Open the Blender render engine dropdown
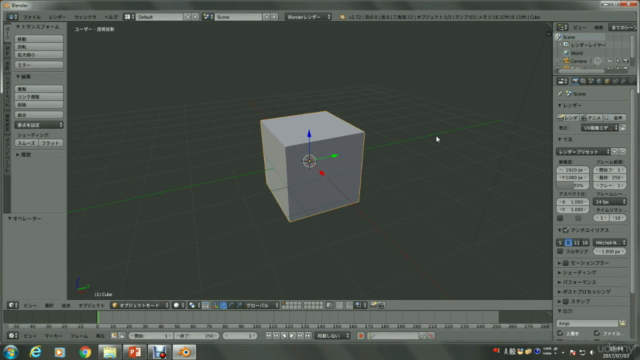 [x=308, y=17]
